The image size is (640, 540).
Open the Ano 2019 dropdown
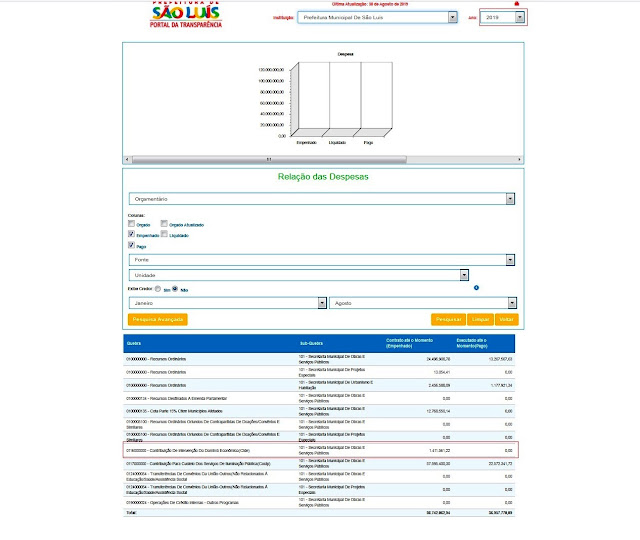502,18
